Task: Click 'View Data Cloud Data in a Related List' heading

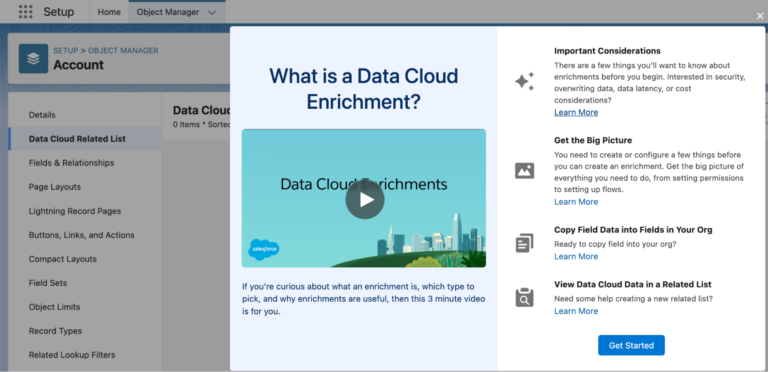Action: (633, 284)
